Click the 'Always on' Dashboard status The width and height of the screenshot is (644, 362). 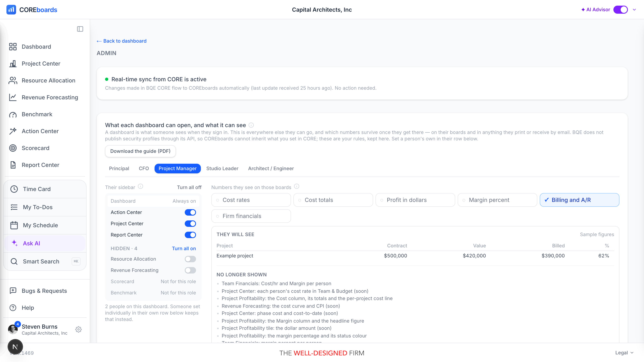184,201
